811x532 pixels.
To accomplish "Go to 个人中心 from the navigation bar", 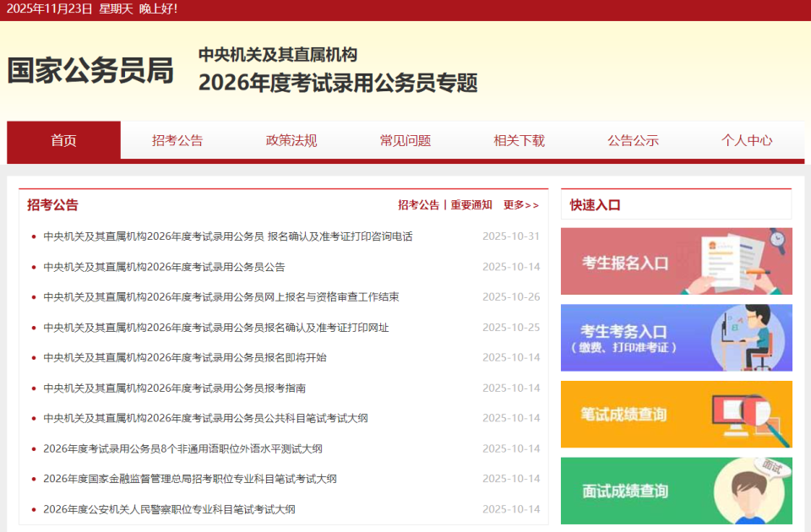I will pos(746,141).
